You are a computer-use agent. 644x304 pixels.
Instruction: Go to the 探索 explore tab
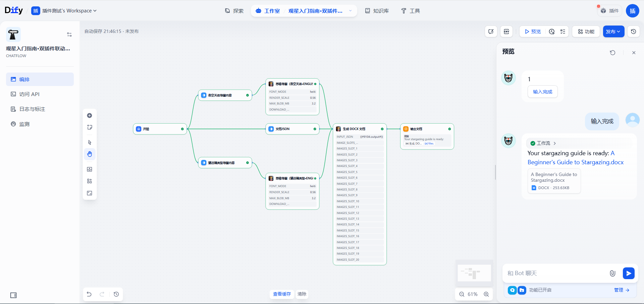(234, 11)
